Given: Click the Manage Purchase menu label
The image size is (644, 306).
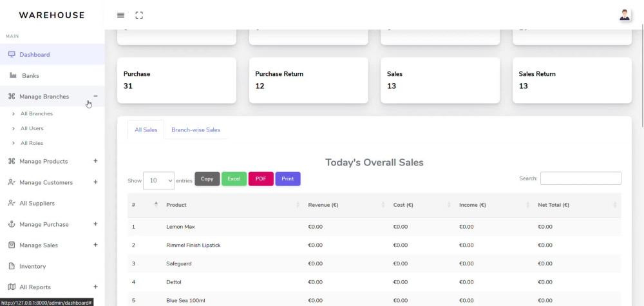Looking at the screenshot, I should coord(44,224).
